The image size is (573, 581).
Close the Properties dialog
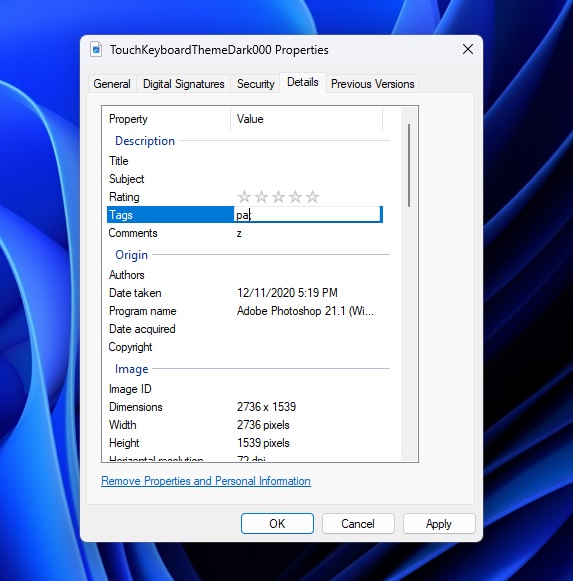coord(468,49)
